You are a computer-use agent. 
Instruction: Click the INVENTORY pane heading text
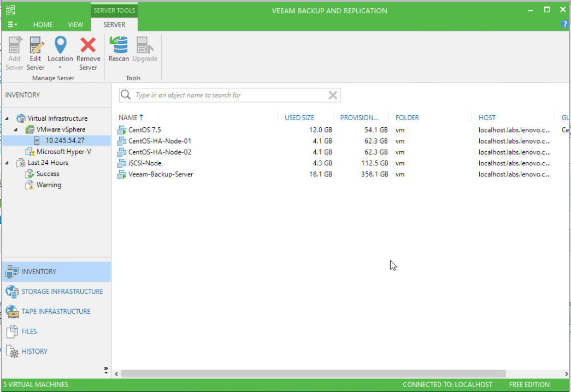[22, 95]
